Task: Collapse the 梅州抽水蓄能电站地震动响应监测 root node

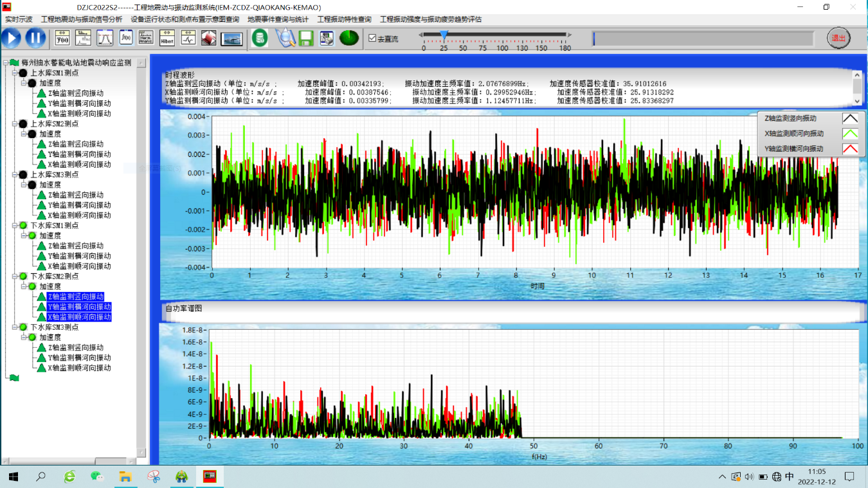Action: (6, 63)
